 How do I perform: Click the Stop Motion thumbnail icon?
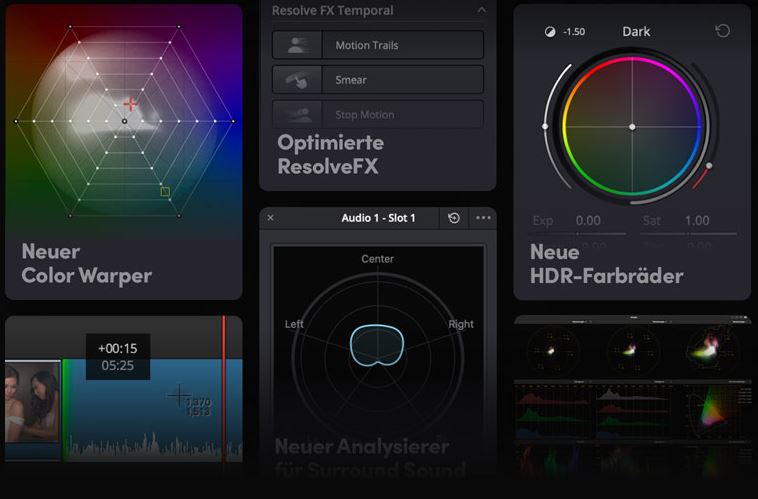[297, 115]
